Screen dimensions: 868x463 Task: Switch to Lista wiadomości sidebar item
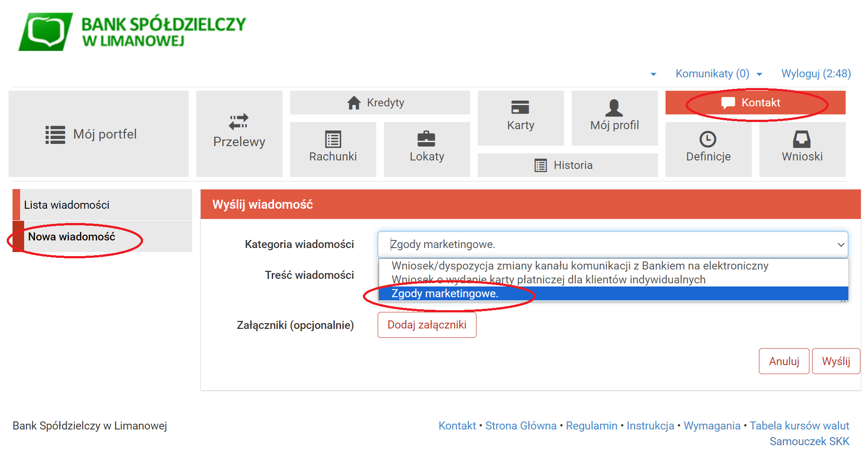(x=67, y=205)
